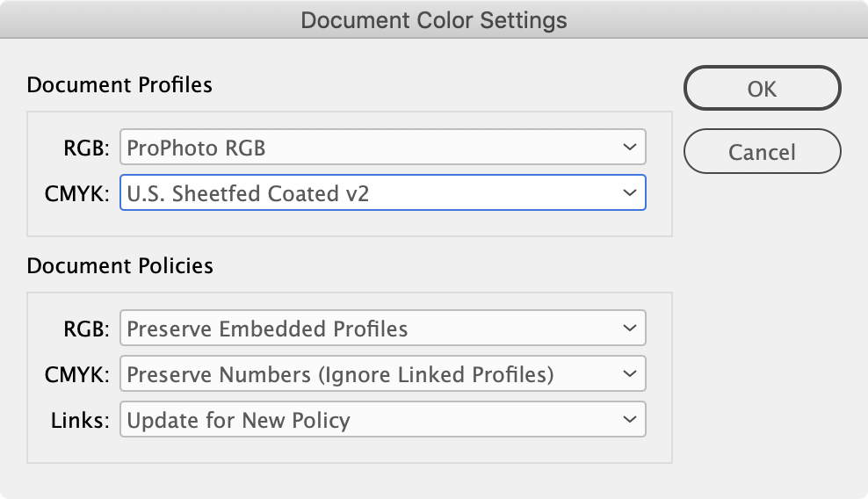This screenshot has height=499, width=868.
Task: Open the Update for New Policy dropdown
Action: tap(382, 420)
